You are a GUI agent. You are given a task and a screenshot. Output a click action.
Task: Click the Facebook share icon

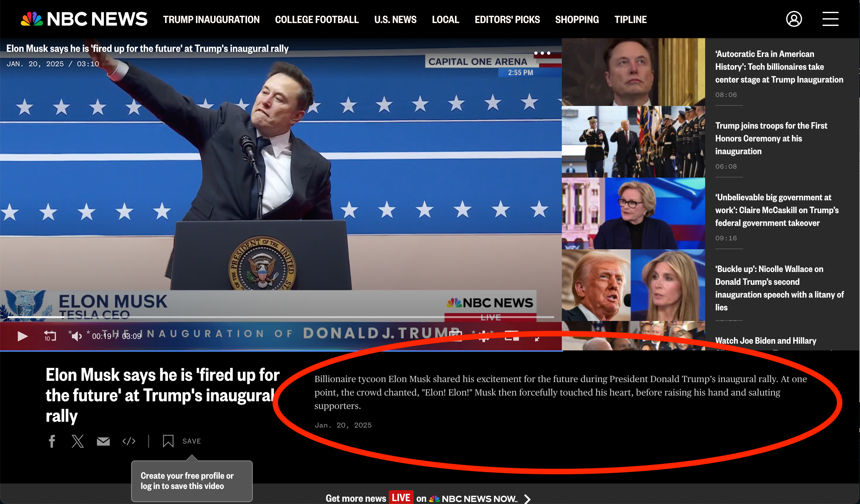coord(52,441)
